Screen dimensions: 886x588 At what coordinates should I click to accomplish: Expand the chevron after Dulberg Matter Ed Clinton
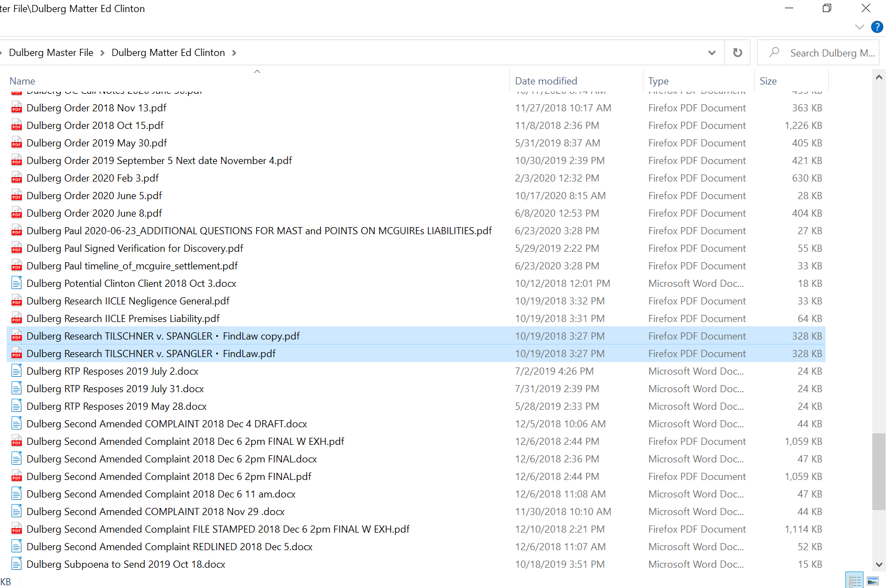coord(234,53)
